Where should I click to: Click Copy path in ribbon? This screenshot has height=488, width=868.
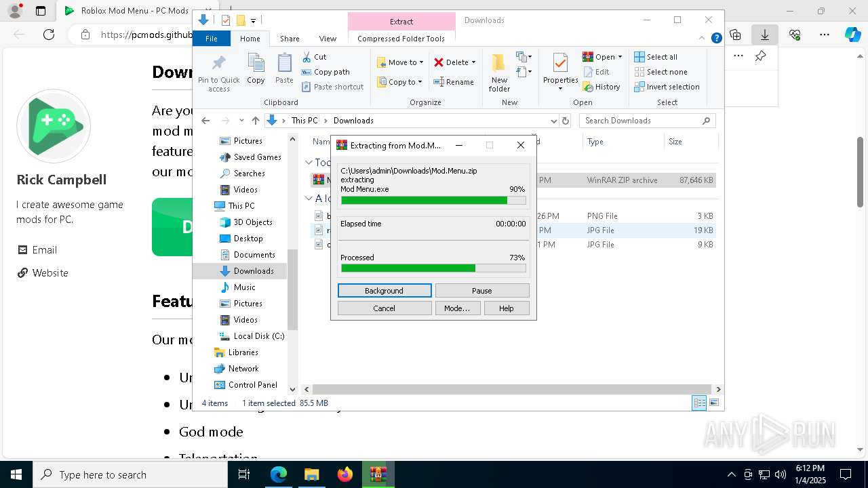(x=325, y=72)
